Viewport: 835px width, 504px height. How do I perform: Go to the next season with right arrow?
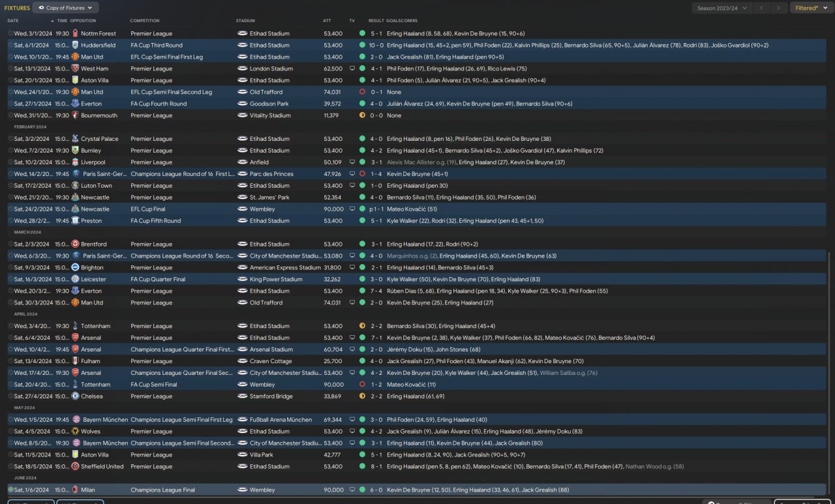click(x=778, y=8)
